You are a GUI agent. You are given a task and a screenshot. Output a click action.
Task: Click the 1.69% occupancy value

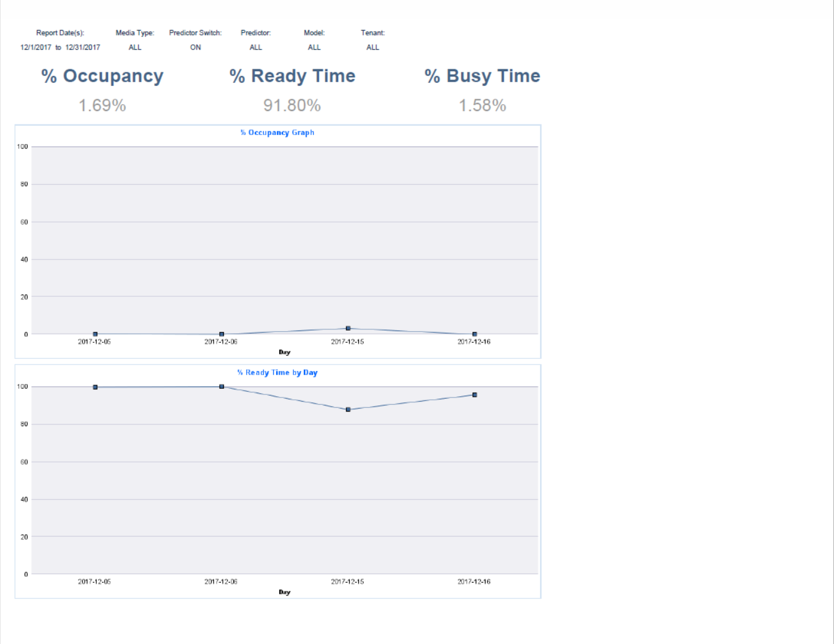102,105
